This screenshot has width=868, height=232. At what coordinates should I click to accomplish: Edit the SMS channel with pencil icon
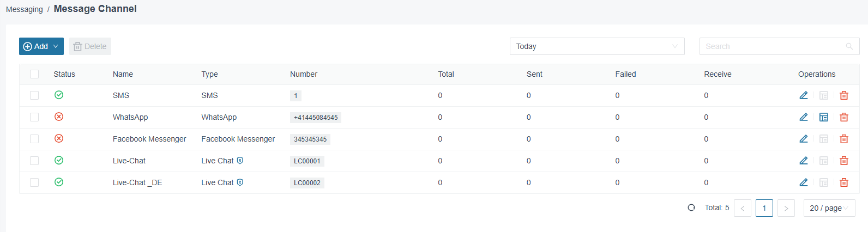pyautogui.click(x=804, y=95)
